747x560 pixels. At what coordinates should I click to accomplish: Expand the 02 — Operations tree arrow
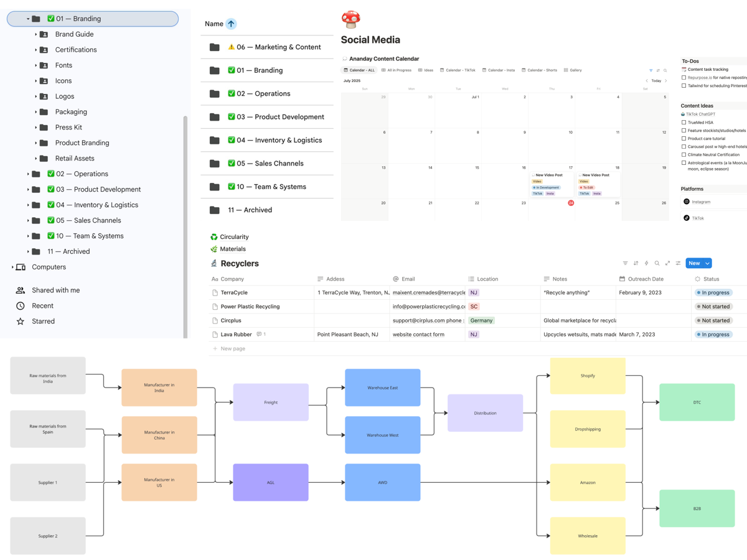[28, 174]
